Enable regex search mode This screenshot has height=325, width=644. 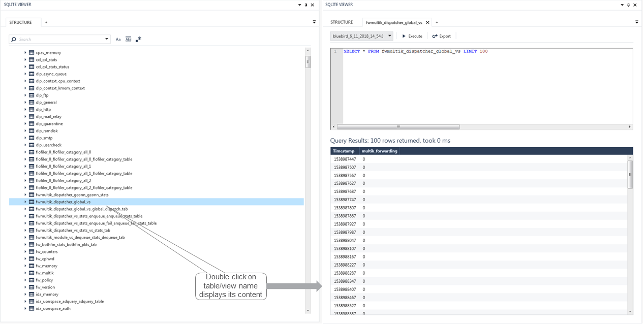[138, 39]
